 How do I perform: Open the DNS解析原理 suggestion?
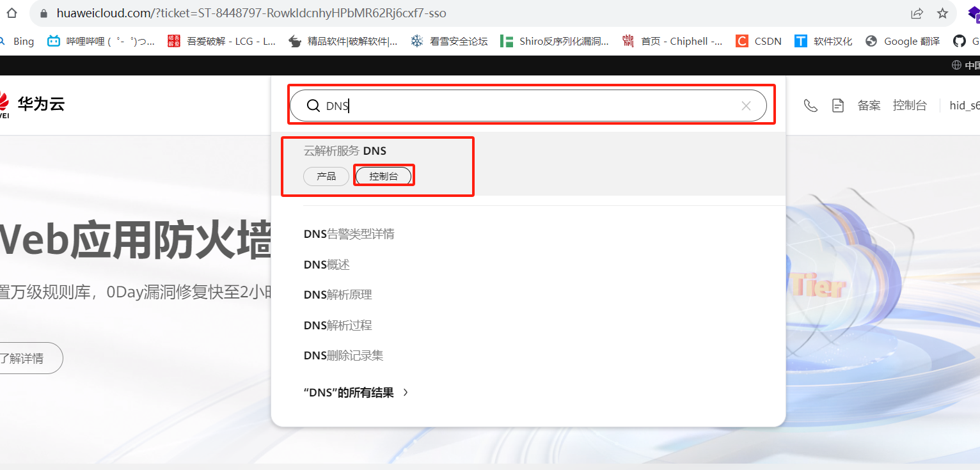click(338, 295)
